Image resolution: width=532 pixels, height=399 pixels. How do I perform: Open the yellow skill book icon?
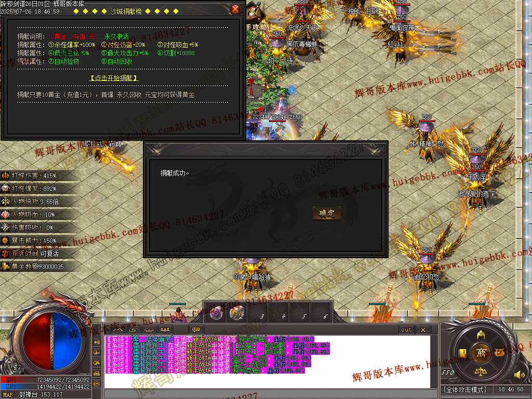pyautogui.click(x=462, y=353)
